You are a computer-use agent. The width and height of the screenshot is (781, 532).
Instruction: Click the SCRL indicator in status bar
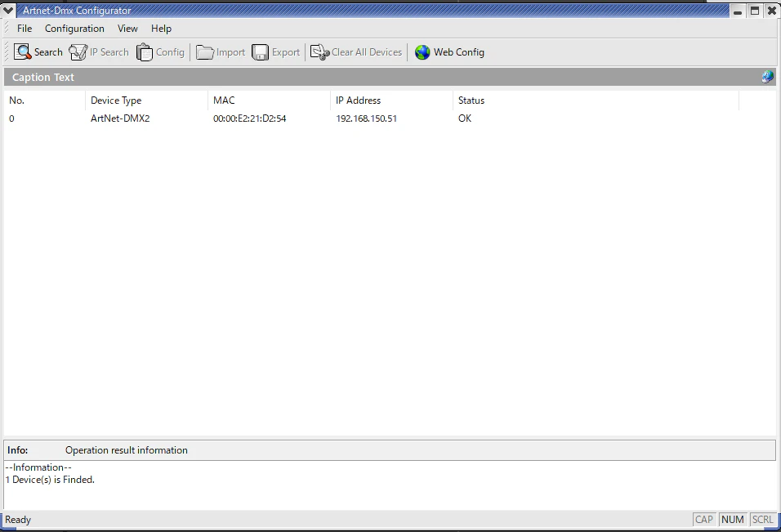[762, 520]
